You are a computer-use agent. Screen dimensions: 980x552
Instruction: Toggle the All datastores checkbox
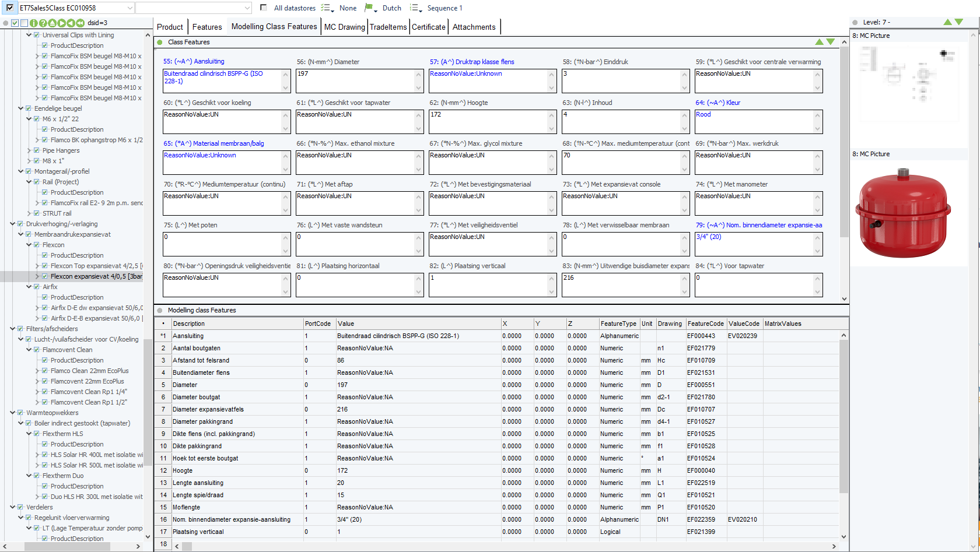(264, 8)
